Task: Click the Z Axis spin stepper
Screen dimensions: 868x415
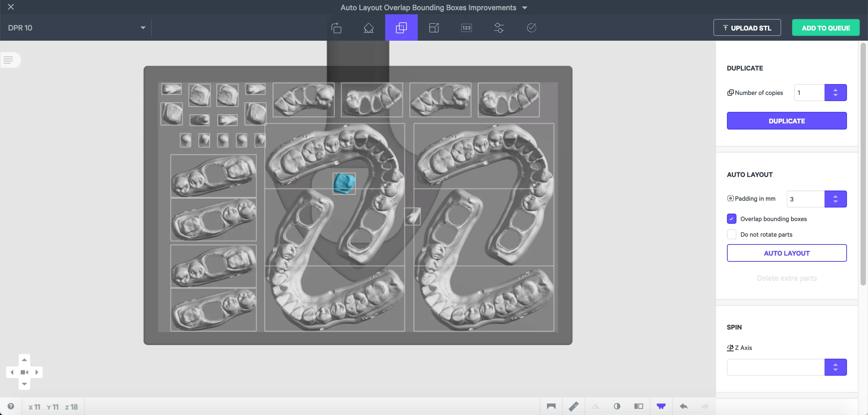Action: pos(835,367)
